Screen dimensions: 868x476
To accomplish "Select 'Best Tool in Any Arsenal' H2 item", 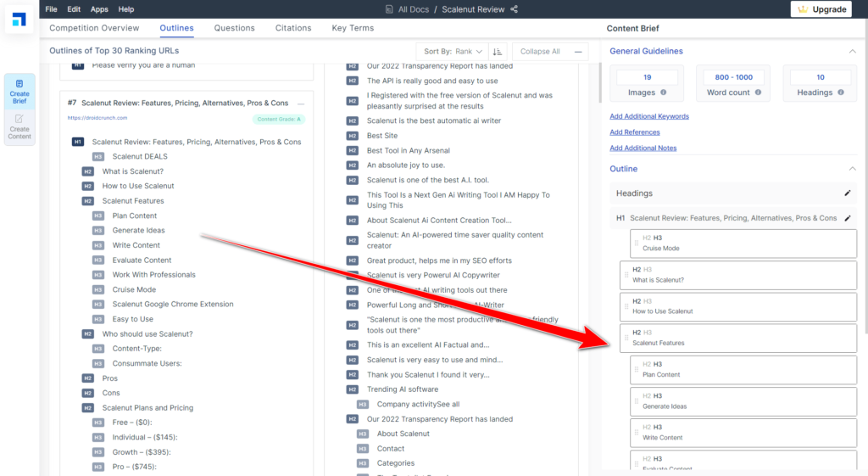I will coord(408,150).
